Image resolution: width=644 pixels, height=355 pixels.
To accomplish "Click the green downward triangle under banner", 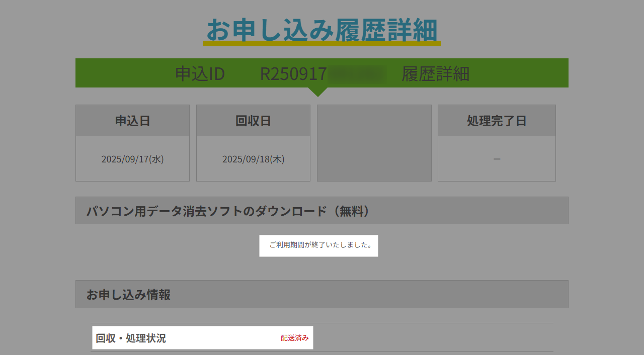I will pos(317,92).
